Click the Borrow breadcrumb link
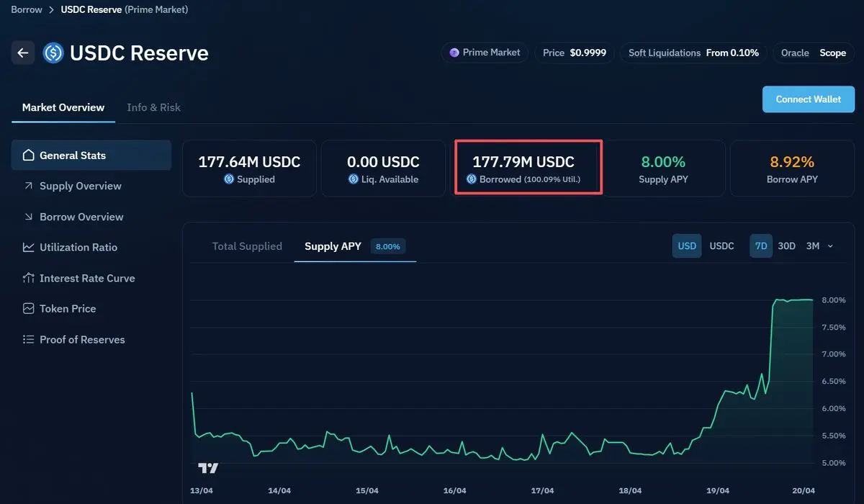This screenshot has height=504, width=864. (x=27, y=9)
